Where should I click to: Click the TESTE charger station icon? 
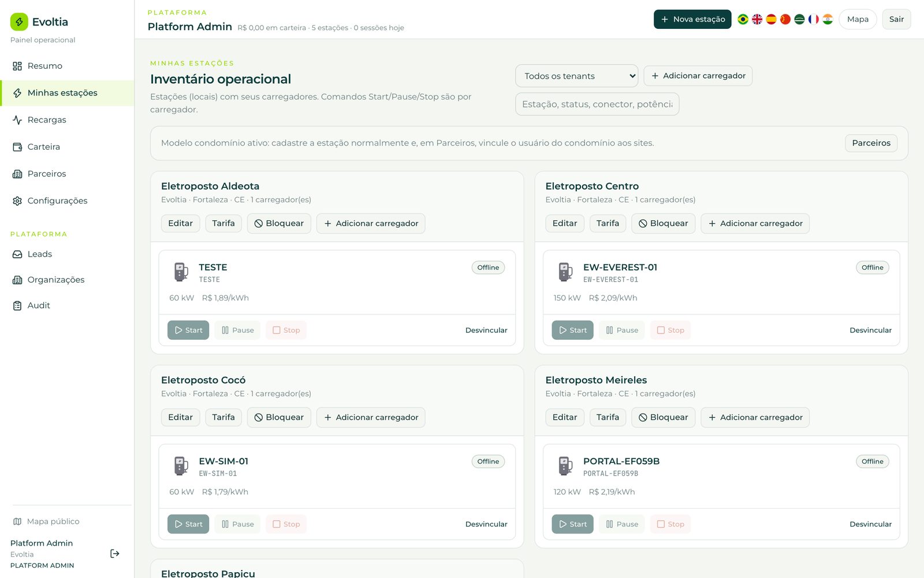pos(181,272)
